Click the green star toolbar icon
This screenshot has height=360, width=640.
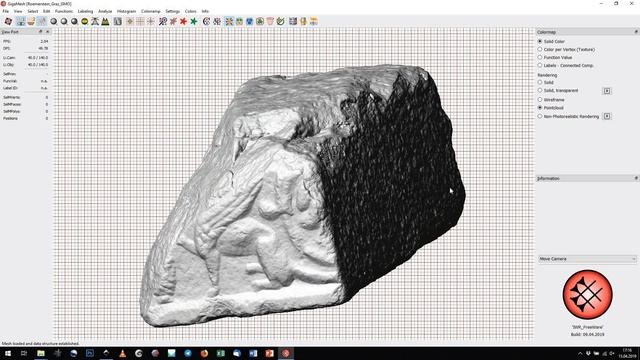tap(194, 21)
